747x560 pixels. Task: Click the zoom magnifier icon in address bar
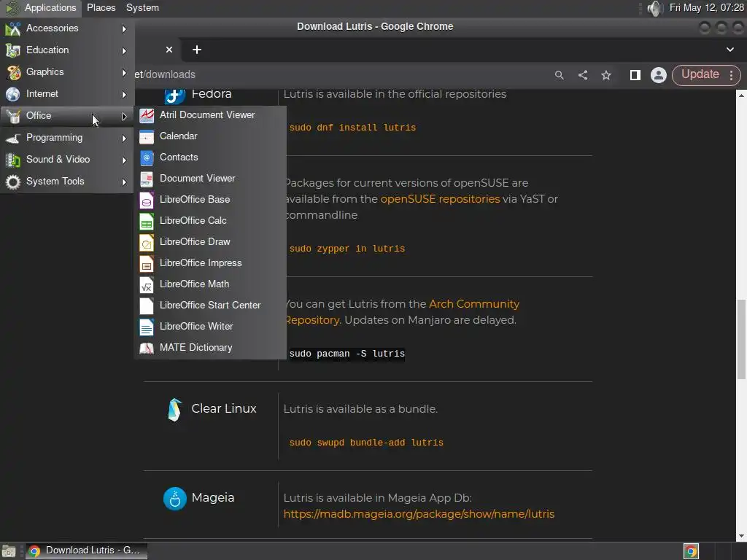[x=560, y=75]
